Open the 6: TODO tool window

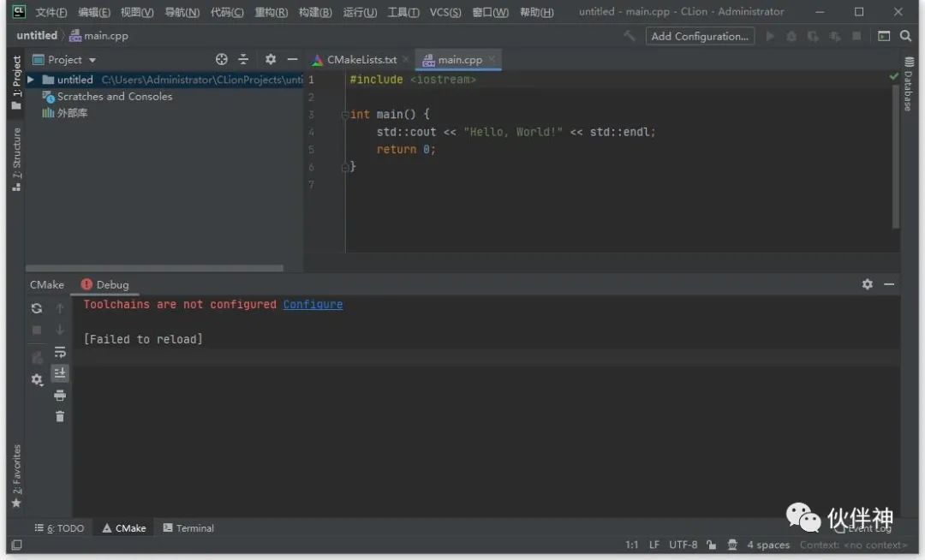(x=59, y=527)
